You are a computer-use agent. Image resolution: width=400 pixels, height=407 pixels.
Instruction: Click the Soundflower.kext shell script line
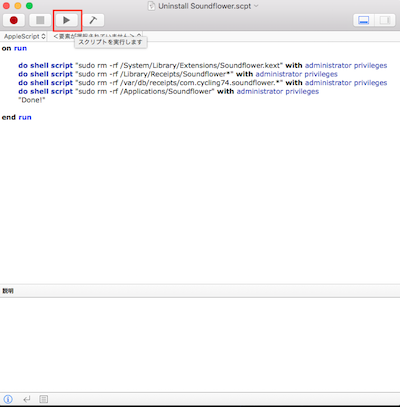pos(203,65)
